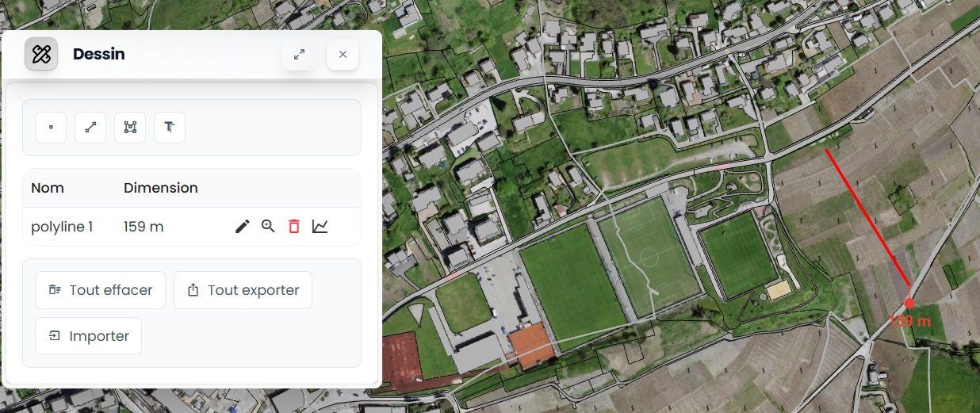Click the red 159 m label on the map

pyautogui.click(x=909, y=321)
